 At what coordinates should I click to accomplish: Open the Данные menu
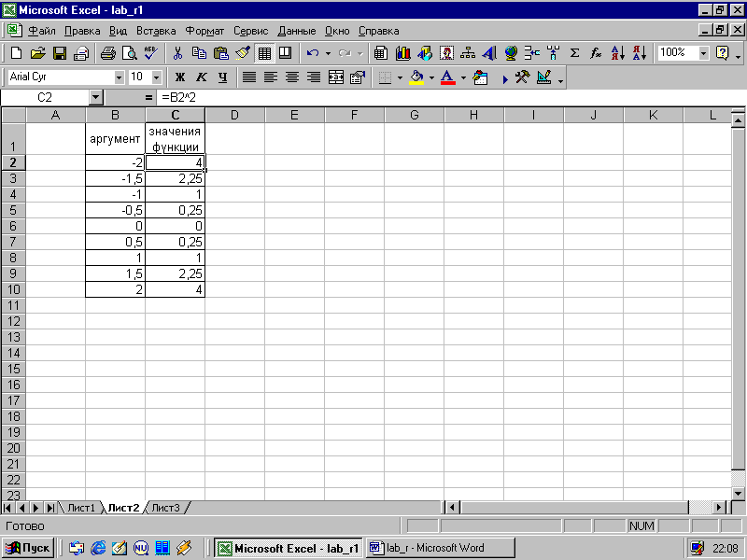pyautogui.click(x=296, y=31)
